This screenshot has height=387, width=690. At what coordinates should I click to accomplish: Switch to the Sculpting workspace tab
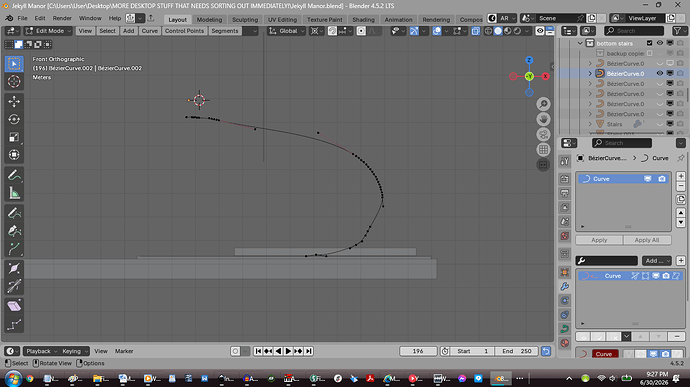pos(245,20)
